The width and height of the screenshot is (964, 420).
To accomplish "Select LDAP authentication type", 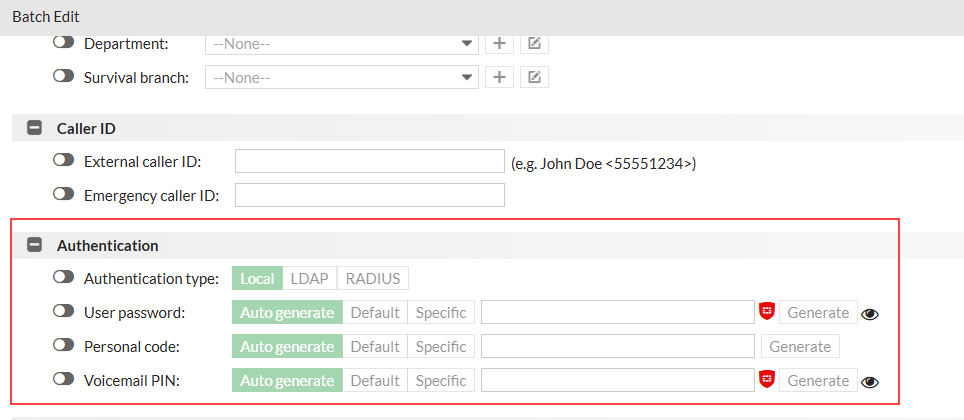I will [x=310, y=278].
